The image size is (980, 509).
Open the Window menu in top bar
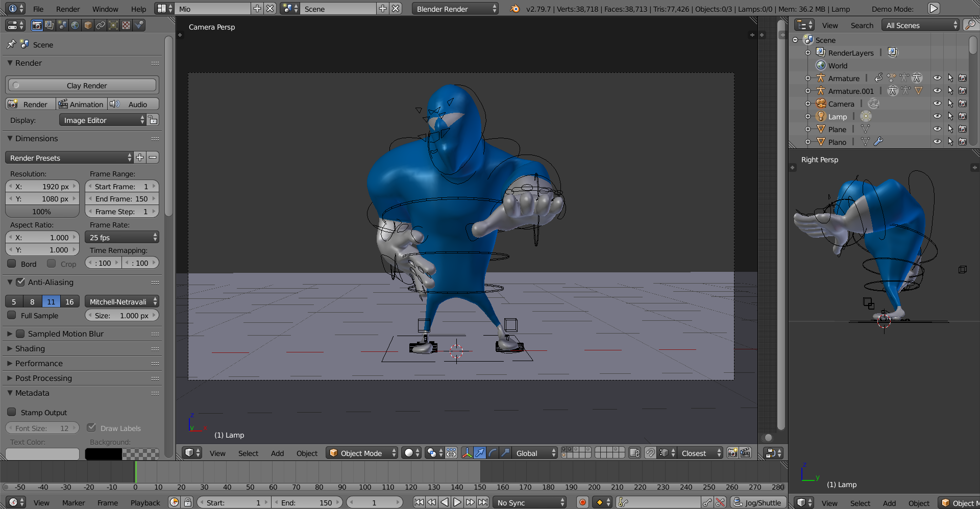105,9
